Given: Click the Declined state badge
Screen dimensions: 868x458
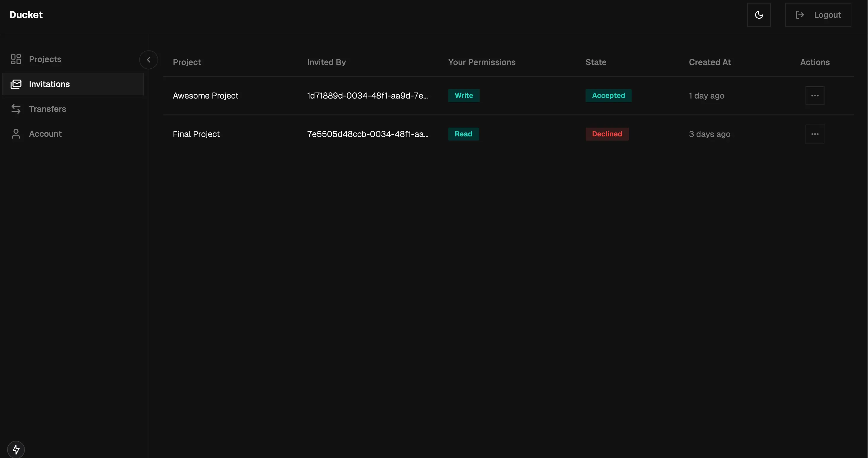Looking at the screenshot, I should [607, 134].
